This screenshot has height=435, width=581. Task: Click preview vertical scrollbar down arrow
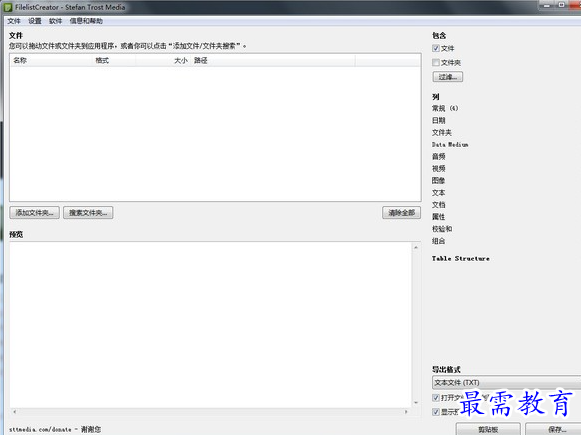pos(416,402)
